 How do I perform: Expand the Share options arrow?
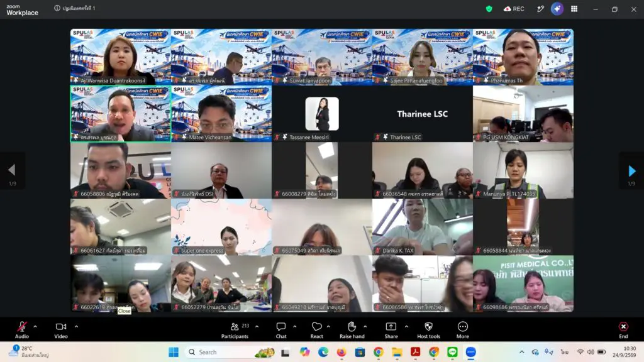pos(406,327)
